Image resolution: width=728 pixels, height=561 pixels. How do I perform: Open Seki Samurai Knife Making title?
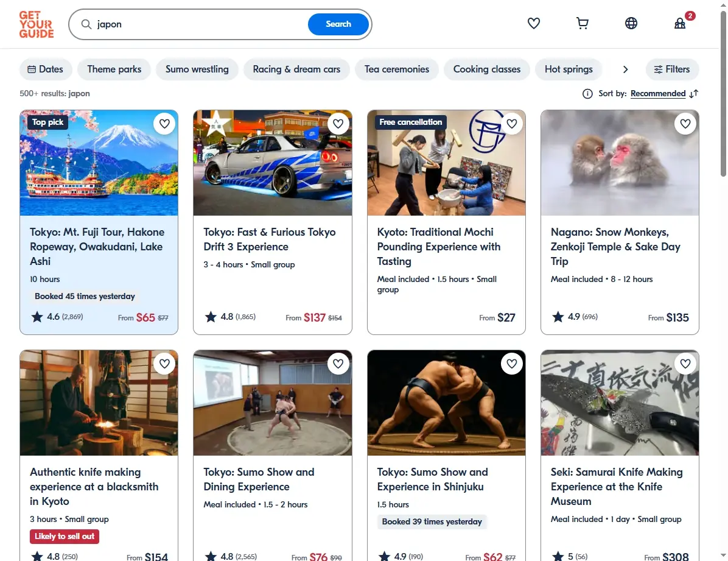click(x=617, y=487)
